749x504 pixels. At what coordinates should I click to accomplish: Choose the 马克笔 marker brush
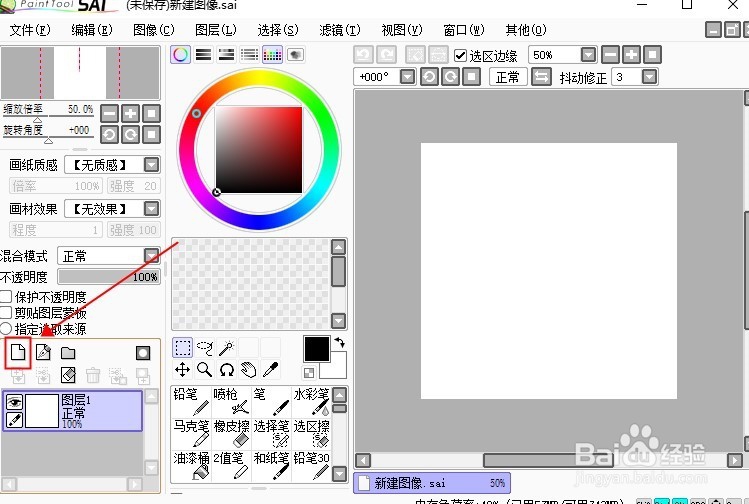[x=191, y=433]
